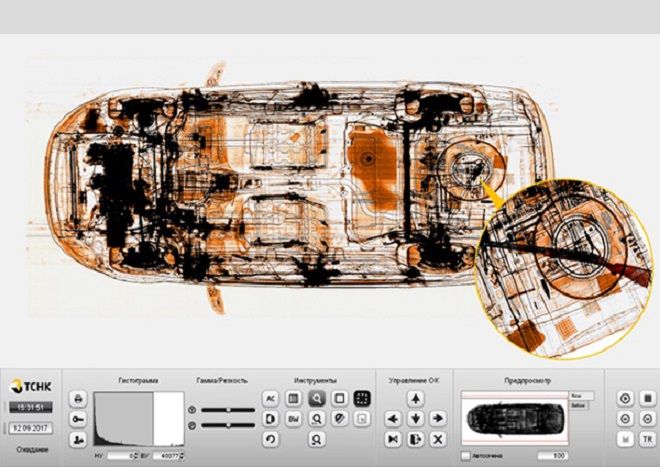
Task: Click the user profile icon button
Action: [x=78, y=440]
